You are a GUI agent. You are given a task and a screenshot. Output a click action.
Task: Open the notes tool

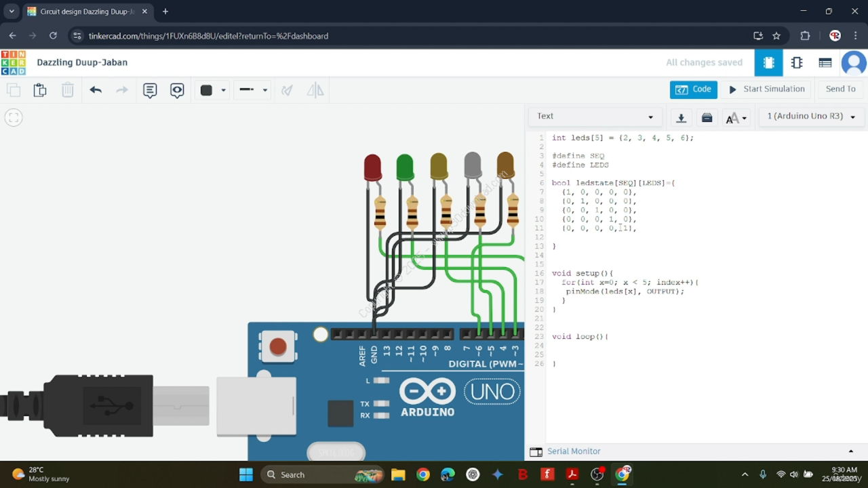pyautogui.click(x=150, y=90)
